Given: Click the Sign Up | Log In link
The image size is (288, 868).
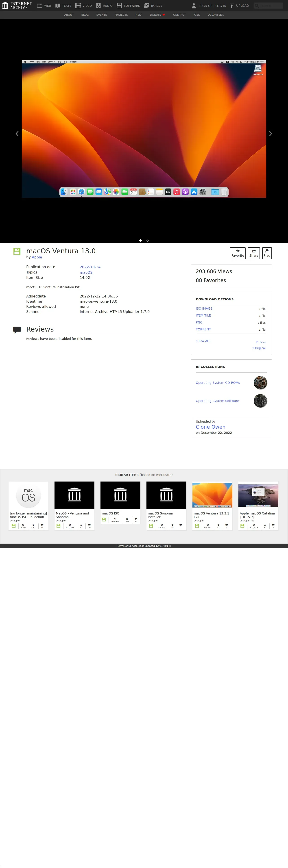Looking at the screenshot, I should pos(212,6).
